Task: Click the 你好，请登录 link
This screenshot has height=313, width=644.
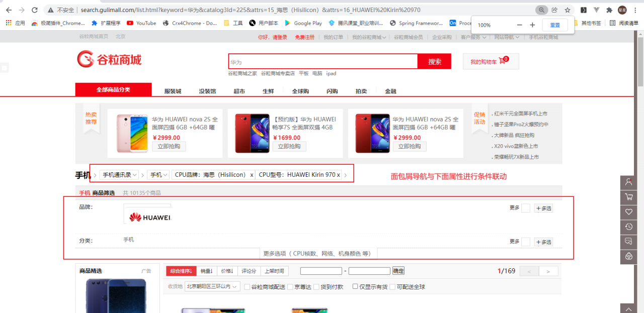Action: point(273,37)
